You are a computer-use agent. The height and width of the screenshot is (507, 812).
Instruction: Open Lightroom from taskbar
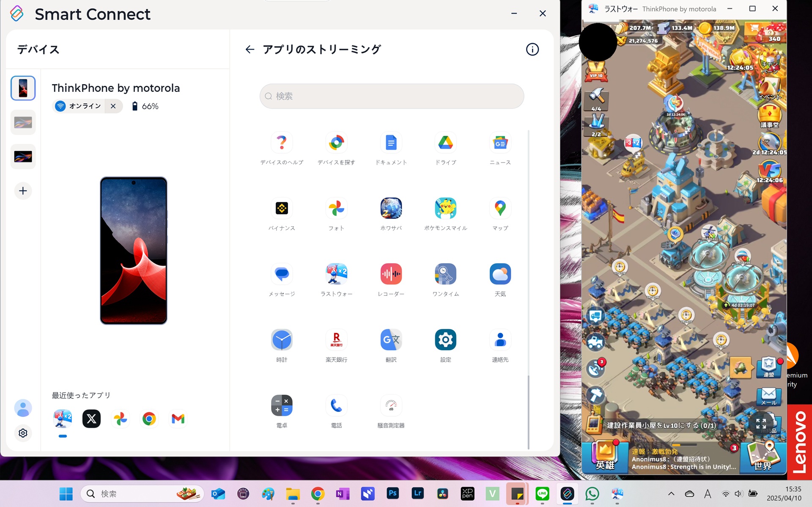[x=417, y=493]
